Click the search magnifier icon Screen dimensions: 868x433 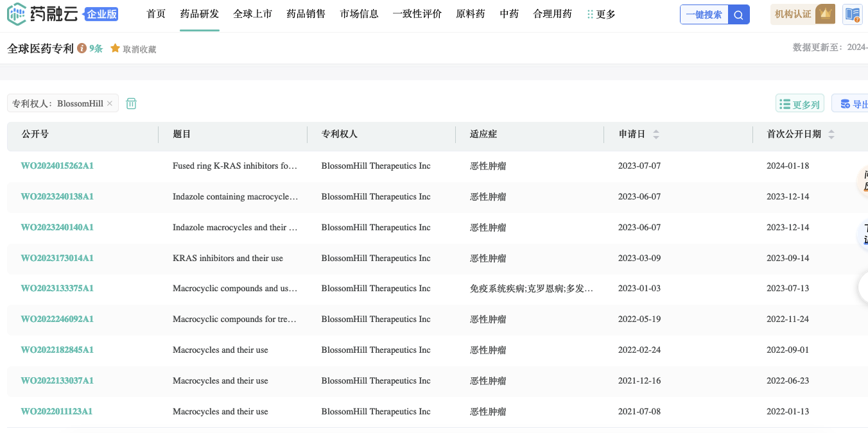tap(738, 15)
